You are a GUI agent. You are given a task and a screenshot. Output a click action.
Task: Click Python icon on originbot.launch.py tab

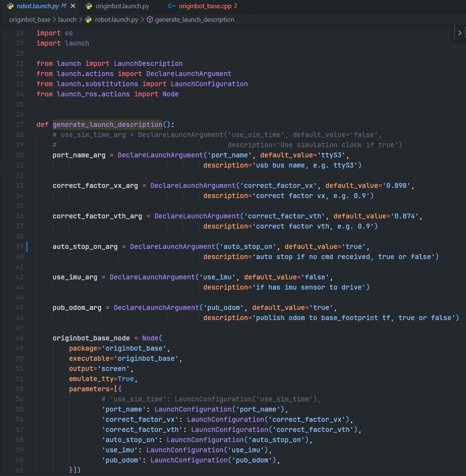(88, 6)
